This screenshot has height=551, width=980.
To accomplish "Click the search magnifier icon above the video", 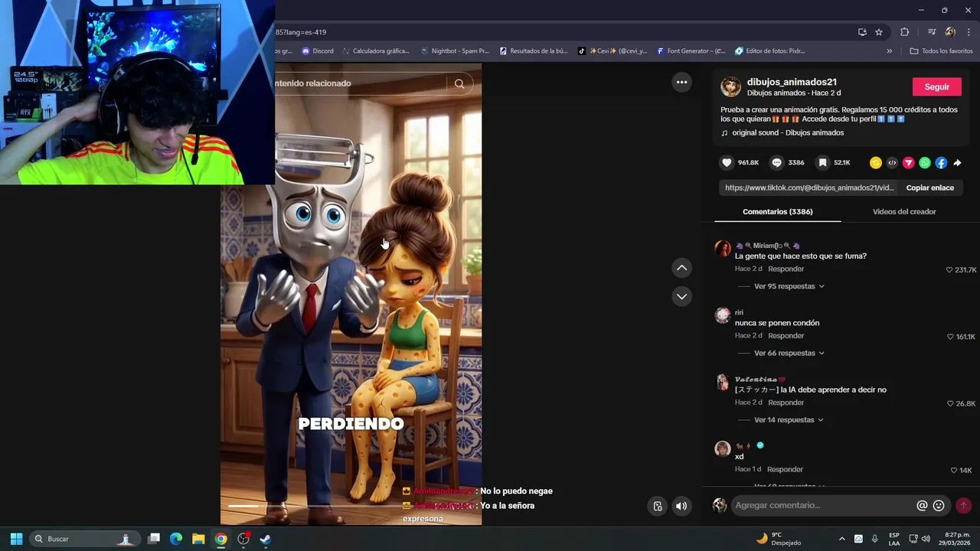I will (459, 83).
